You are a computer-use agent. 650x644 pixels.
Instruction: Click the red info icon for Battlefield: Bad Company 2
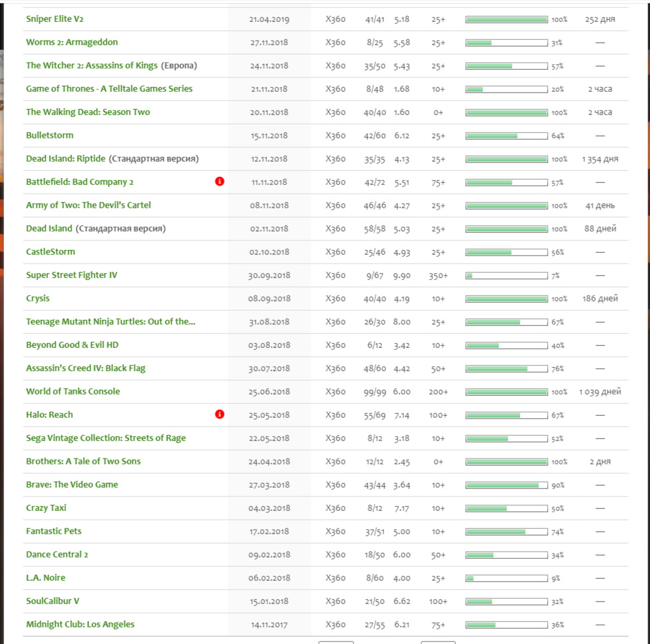tap(220, 182)
